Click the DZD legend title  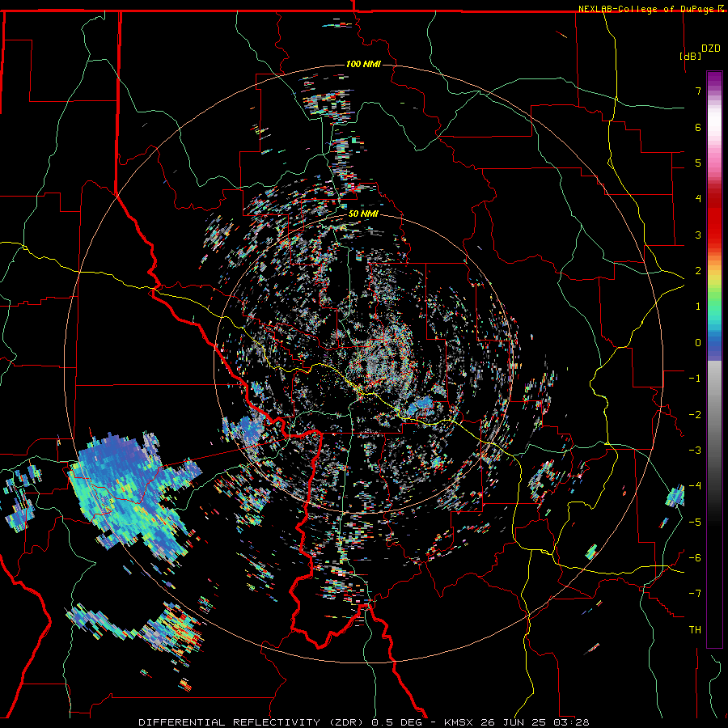point(711,49)
